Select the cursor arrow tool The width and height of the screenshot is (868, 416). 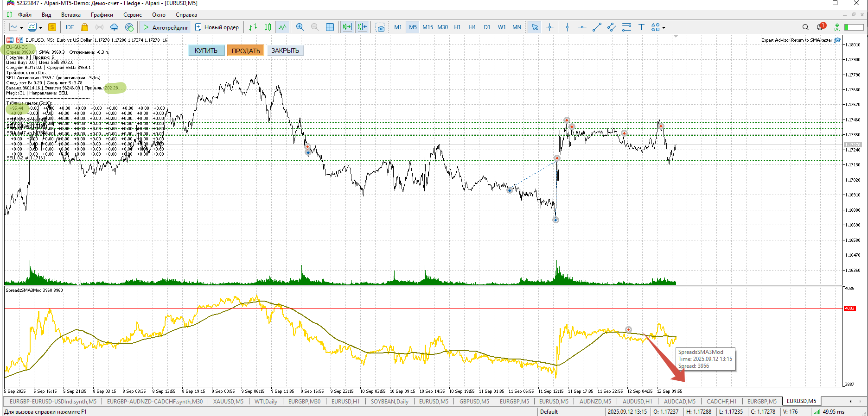(x=535, y=27)
